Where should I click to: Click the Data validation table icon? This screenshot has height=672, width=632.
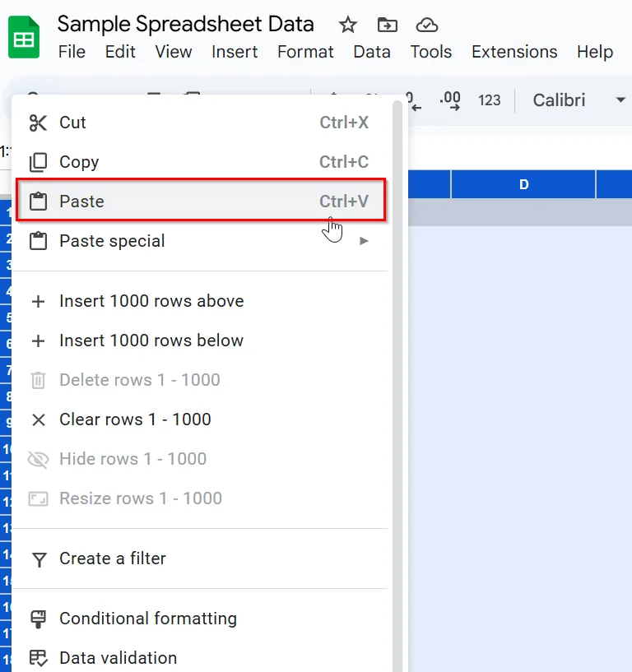[x=38, y=659]
